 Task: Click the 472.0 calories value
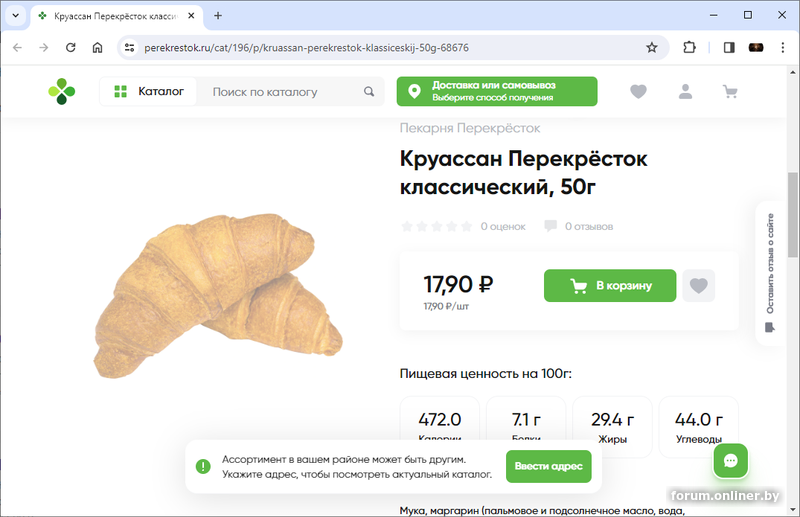440,420
